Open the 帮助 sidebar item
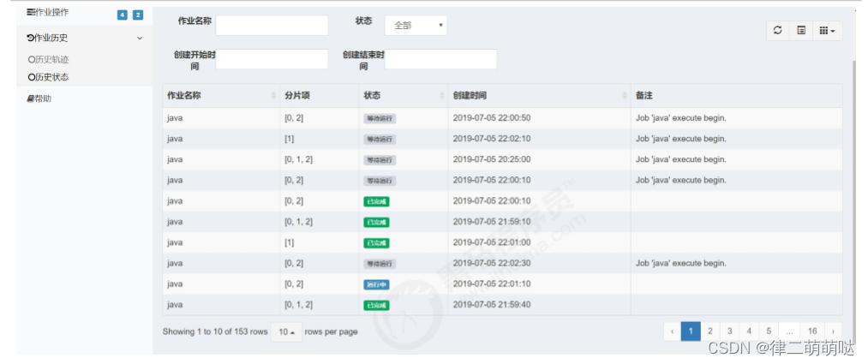This screenshot has height=364, width=868. tap(39, 99)
